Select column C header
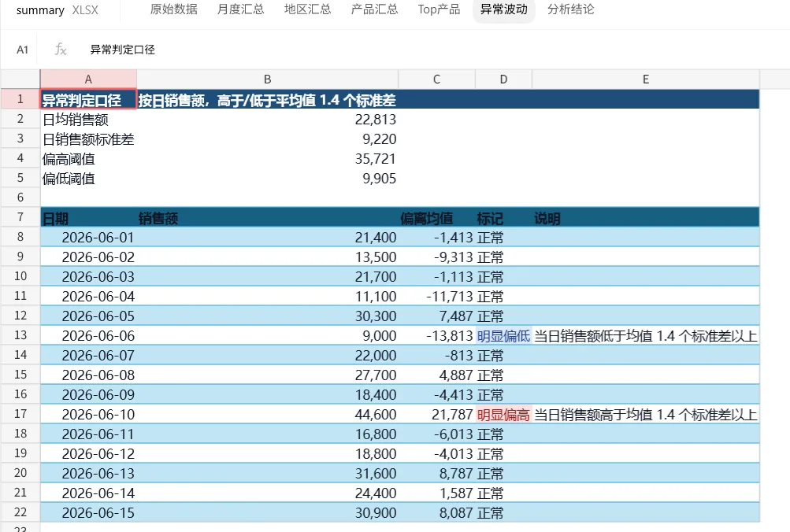The image size is (790, 532). pos(437,79)
